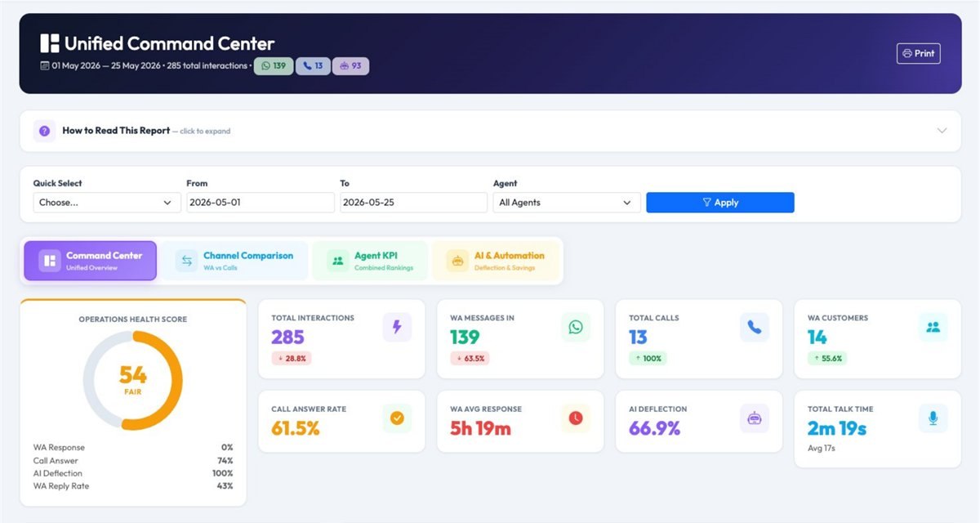
Task: Click the Print button
Action: coord(919,54)
